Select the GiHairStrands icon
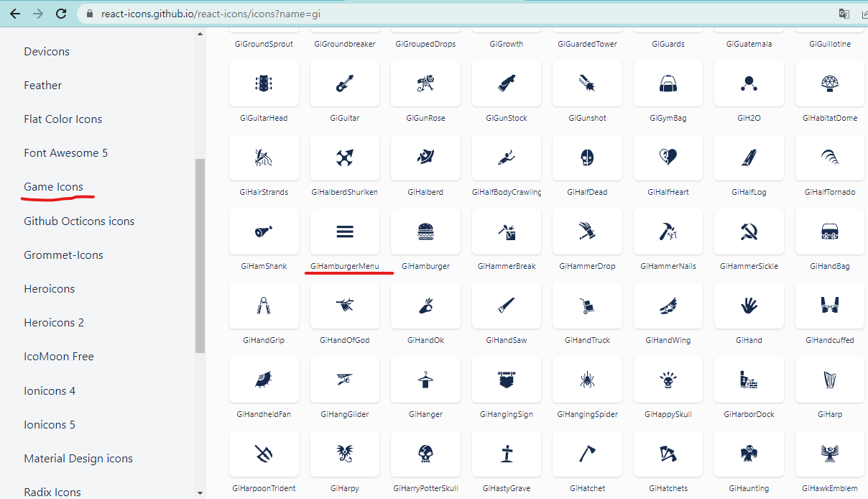This screenshot has height=499, width=868. 264,157
